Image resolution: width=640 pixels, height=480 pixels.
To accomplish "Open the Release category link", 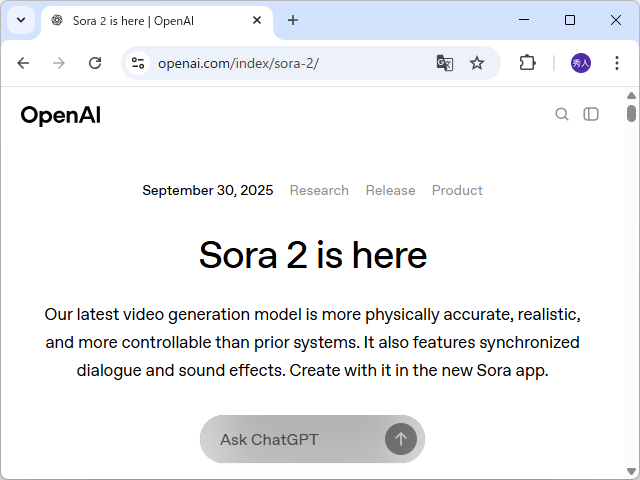I will point(390,190).
